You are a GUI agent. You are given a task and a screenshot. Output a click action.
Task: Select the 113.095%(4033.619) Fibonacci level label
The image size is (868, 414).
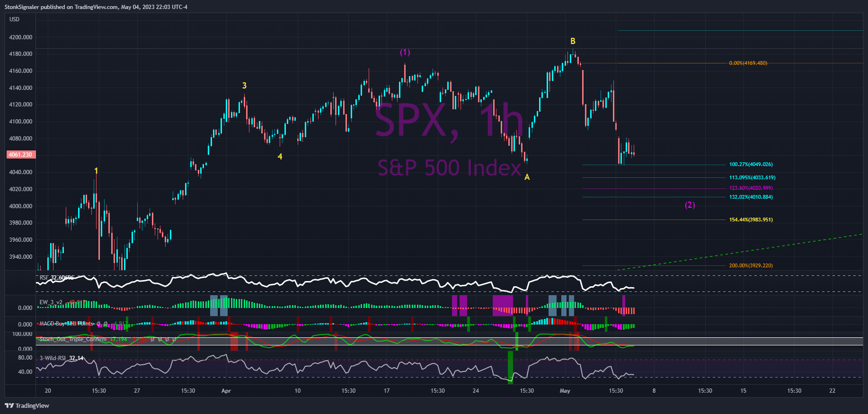point(753,178)
